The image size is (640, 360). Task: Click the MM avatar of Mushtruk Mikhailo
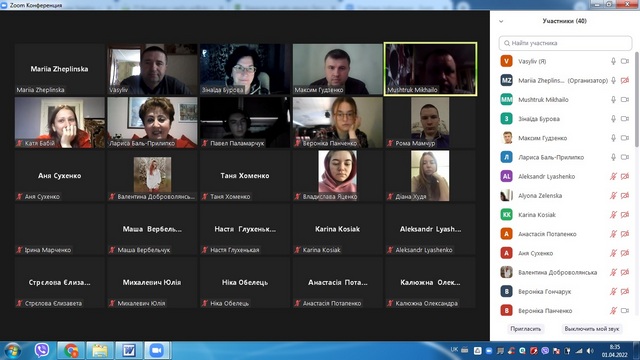[506, 100]
